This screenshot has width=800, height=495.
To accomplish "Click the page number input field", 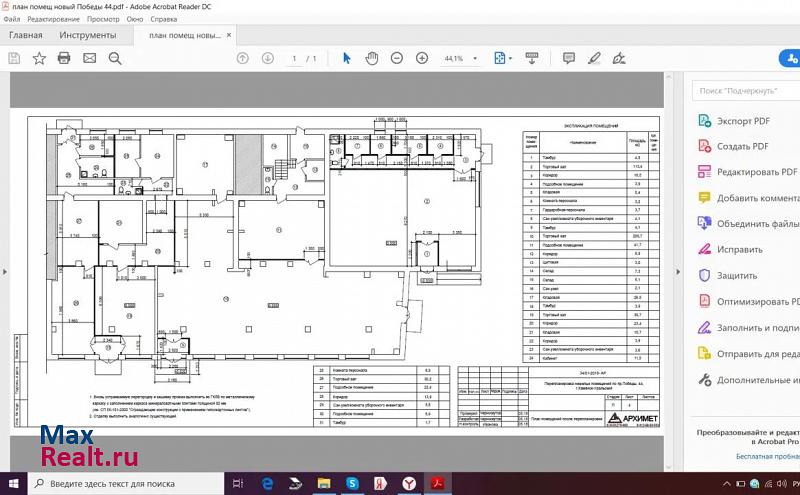I will (x=294, y=59).
